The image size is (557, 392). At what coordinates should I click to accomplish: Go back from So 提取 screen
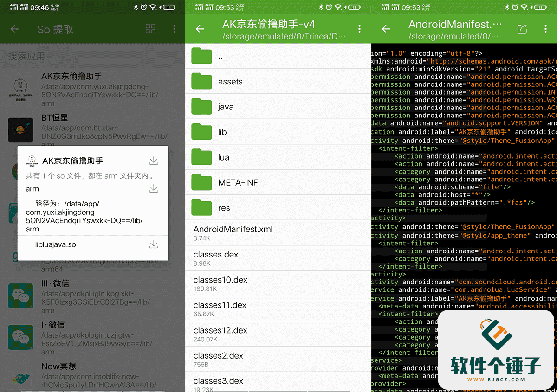point(14,29)
